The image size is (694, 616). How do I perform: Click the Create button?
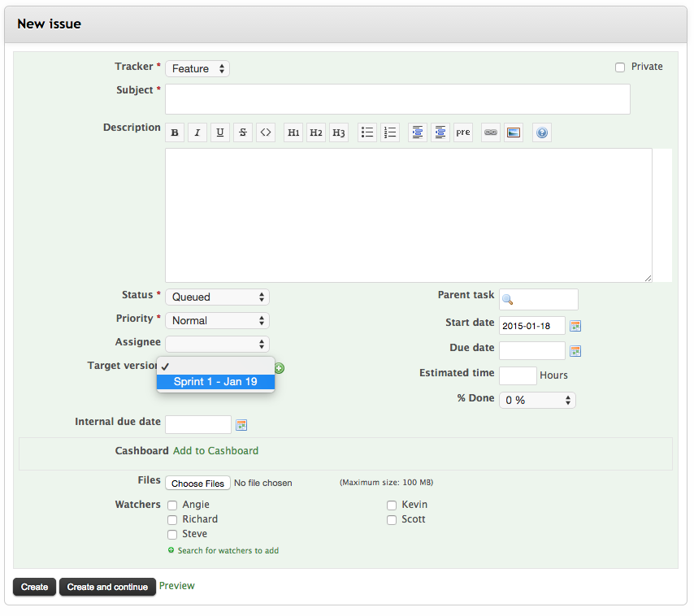point(34,587)
